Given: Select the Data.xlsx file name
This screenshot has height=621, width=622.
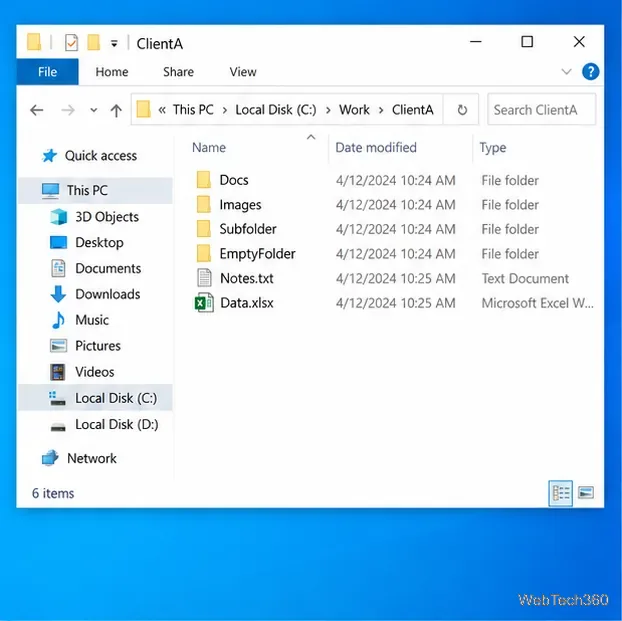Looking at the screenshot, I should click(247, 303).
